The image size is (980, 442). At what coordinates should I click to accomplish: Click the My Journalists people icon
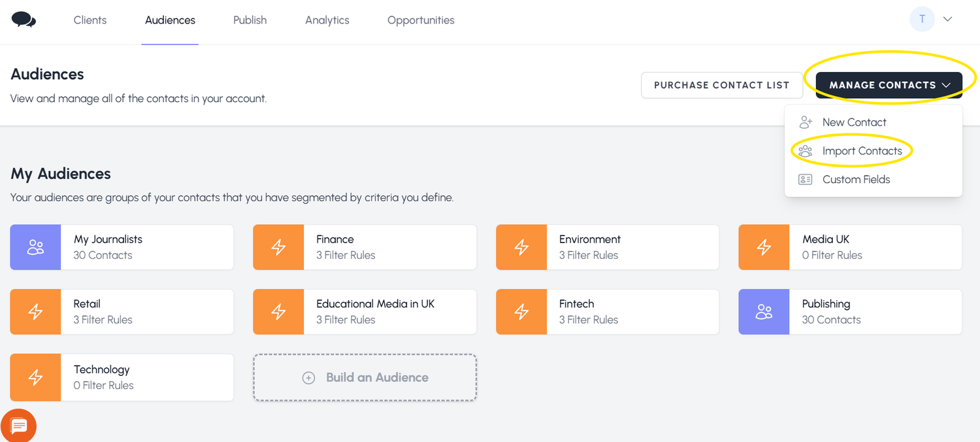pyautogui.click(x=35, y=247)
